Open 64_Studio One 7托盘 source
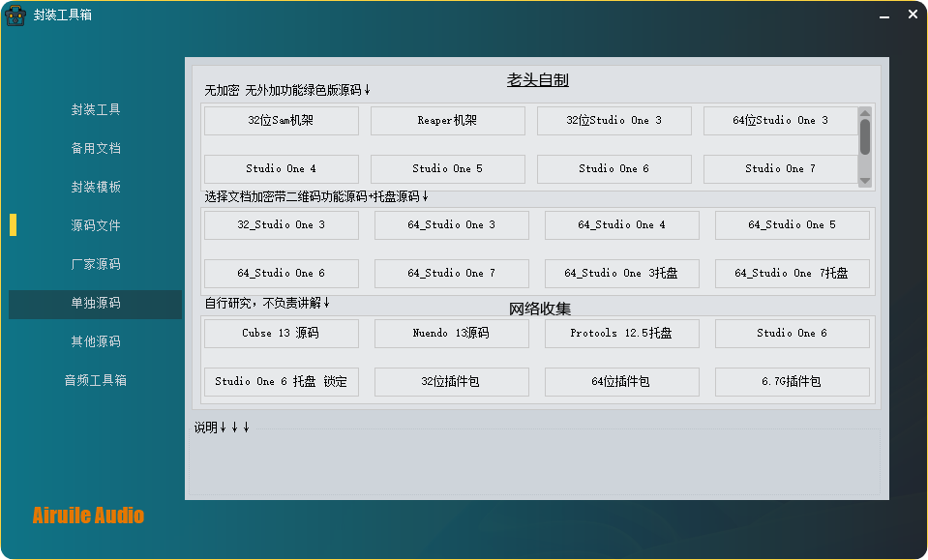Image resolution: width=928 pixels, height=560 pixels. tap(792, 274)
